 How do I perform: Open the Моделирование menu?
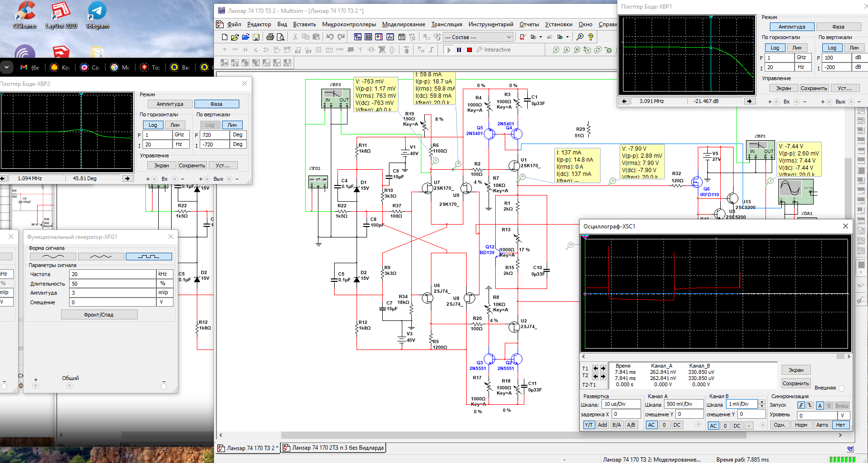(x=403, y=24)
